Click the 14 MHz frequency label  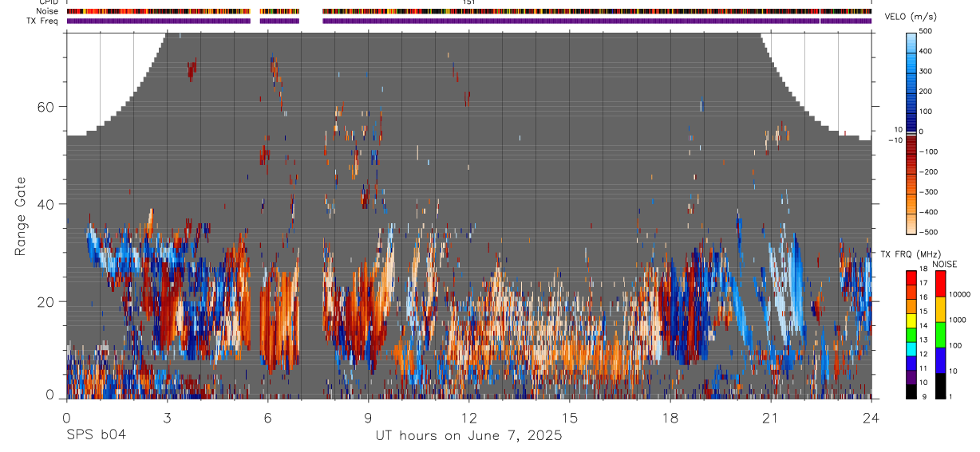click(924, 325)
